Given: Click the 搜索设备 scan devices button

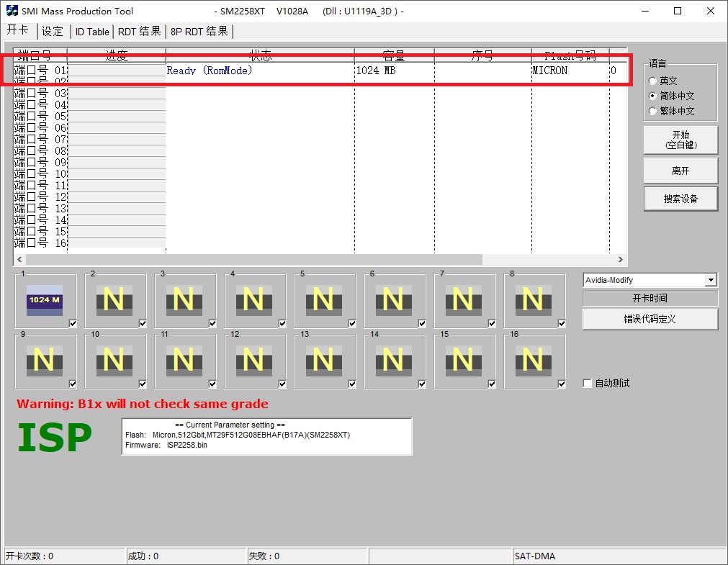Looking at the screenshot, I should pos(680,199).
